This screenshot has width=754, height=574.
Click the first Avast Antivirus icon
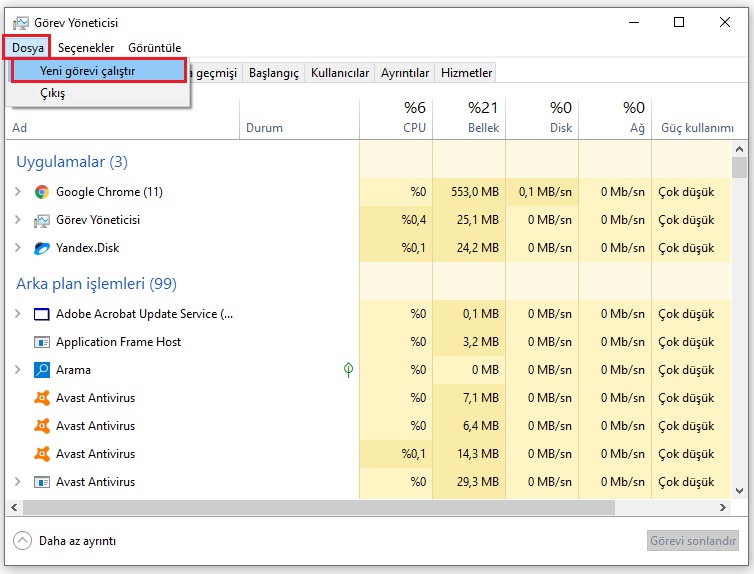click(42, 398)
